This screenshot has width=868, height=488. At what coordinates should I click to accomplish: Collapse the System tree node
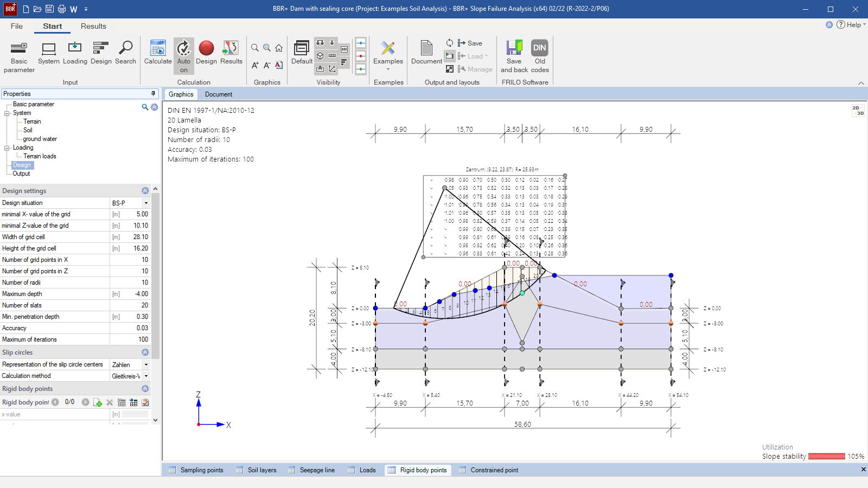7,113
